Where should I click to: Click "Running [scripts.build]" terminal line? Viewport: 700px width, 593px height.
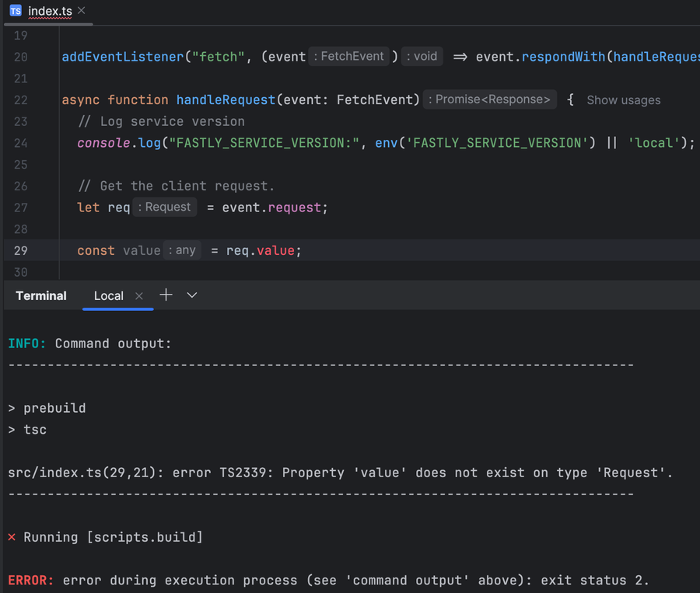pos(113,537)
